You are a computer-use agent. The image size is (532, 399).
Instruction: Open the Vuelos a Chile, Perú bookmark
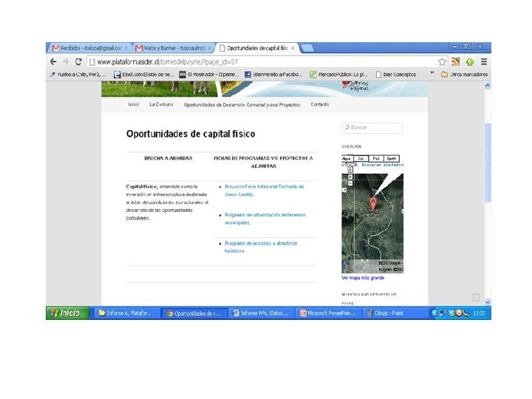coord(78,75)
